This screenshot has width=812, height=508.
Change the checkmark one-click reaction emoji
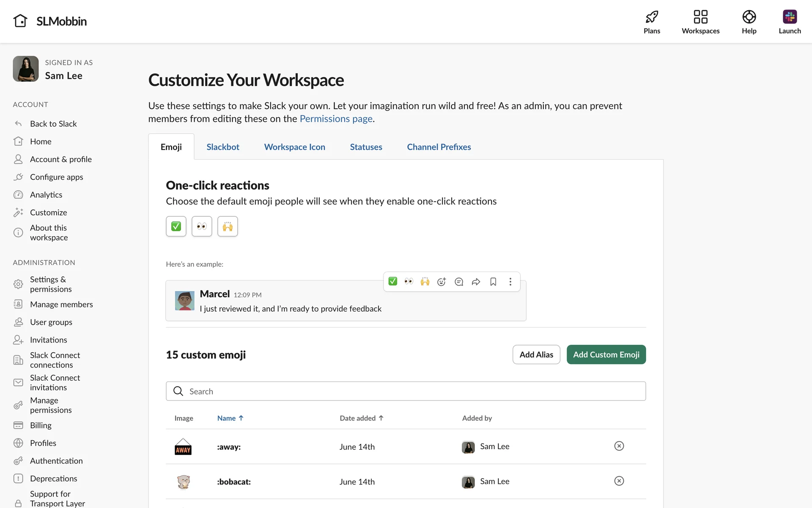pos(176,226)
